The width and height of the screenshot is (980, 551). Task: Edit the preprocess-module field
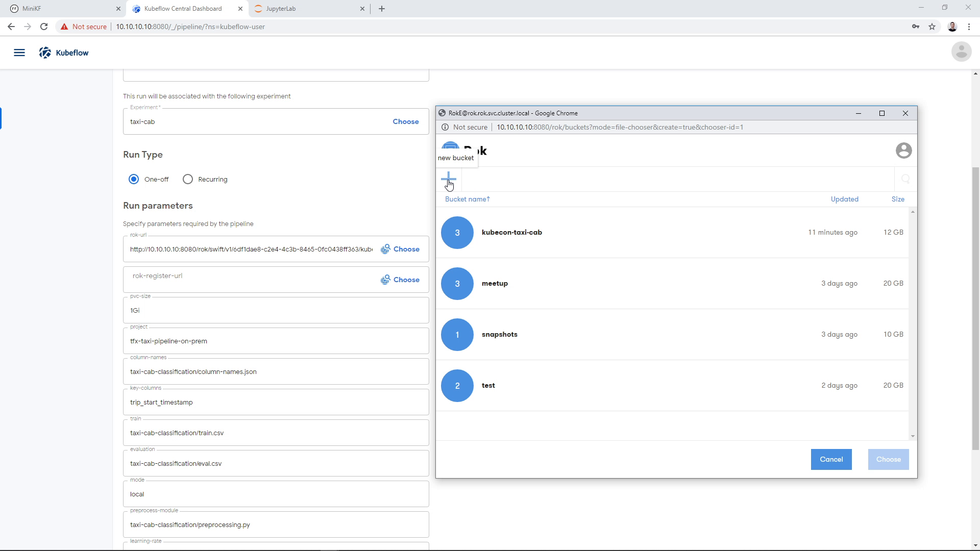pyautogui.click(x=276, y=524)
